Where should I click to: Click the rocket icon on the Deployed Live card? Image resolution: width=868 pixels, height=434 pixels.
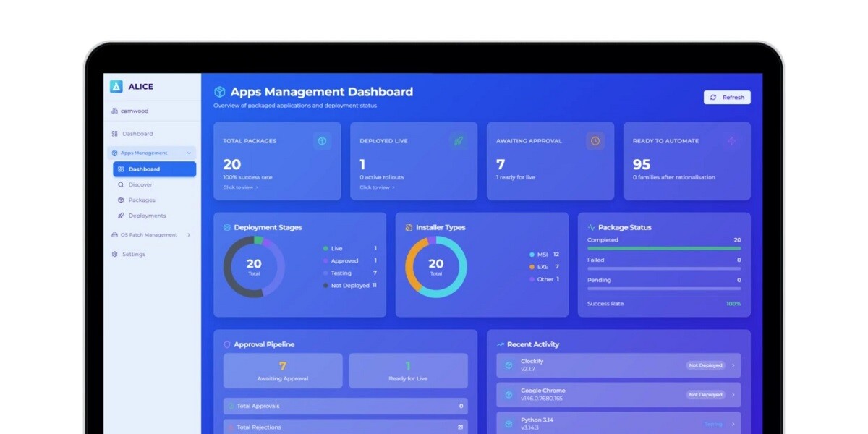tap(459, 141)
